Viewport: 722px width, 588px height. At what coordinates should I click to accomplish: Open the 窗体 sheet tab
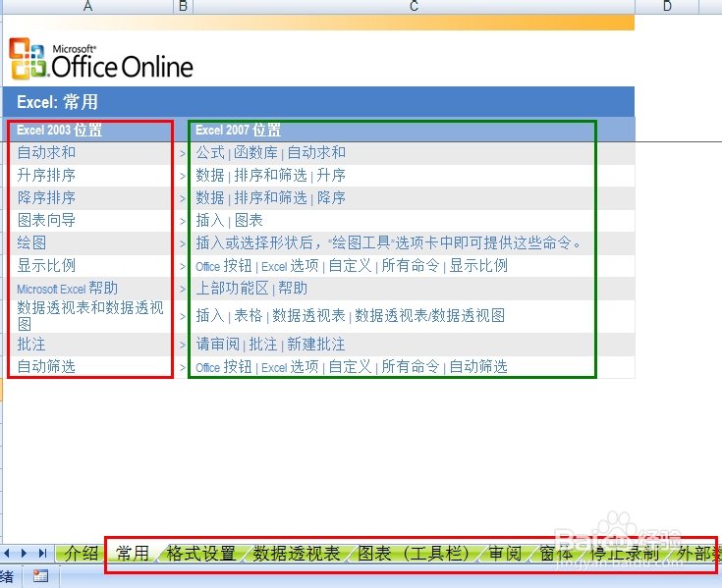(x=556, y=553)
